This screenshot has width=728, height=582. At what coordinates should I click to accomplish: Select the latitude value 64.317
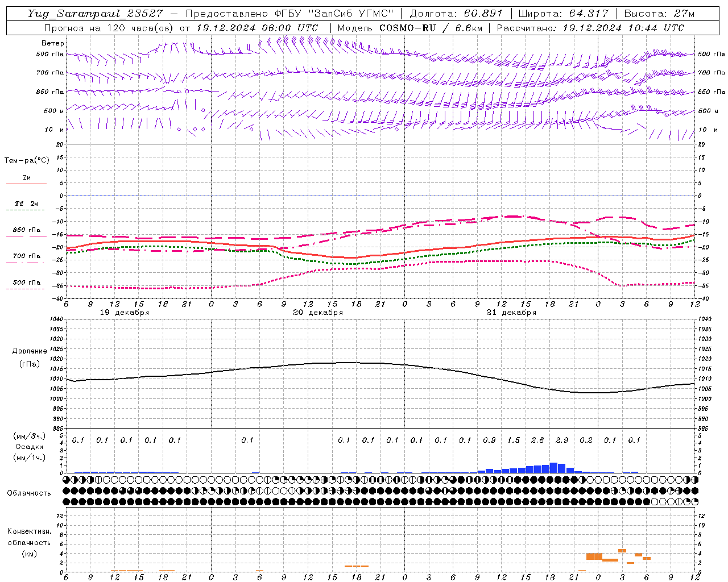pos(589,14)
